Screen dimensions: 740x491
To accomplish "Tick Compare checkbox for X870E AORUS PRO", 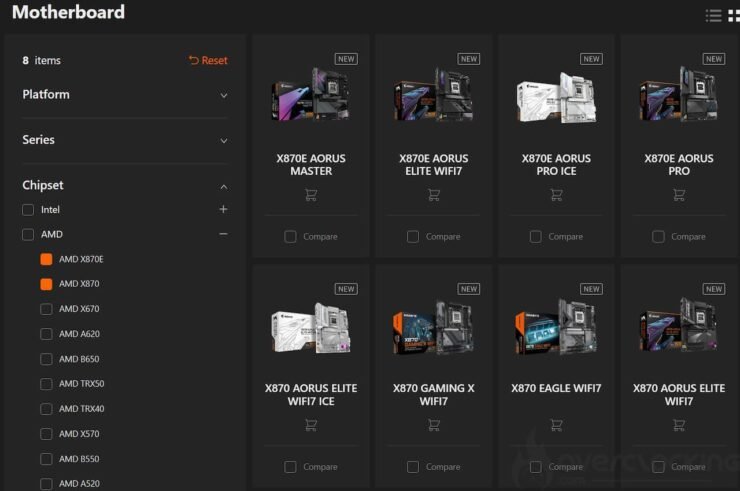I will pyautogui.click(x=658, y=237).
